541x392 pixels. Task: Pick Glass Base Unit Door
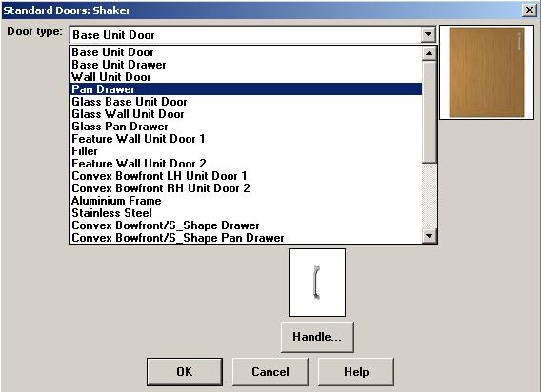246,102
